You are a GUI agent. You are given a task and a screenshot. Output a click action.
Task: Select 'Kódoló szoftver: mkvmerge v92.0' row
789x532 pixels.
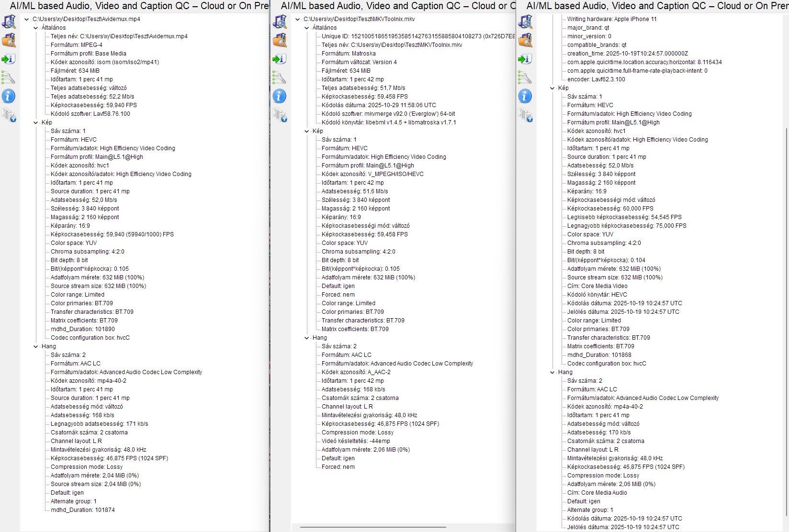pyautogui.click(x=388, y=114)
